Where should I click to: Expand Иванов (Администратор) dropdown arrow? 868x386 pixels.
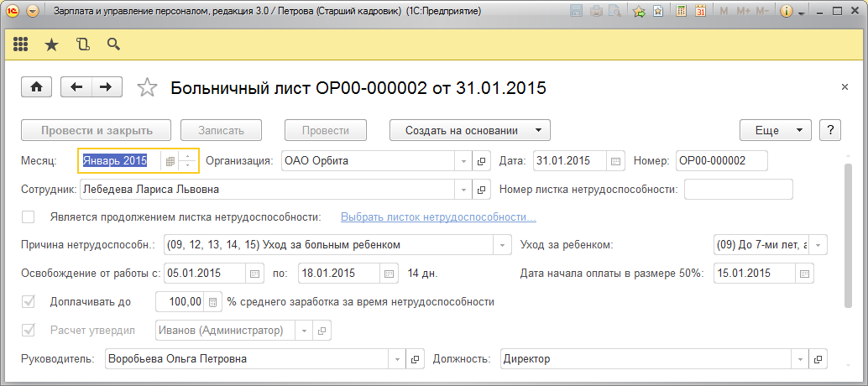pos(304,331)
